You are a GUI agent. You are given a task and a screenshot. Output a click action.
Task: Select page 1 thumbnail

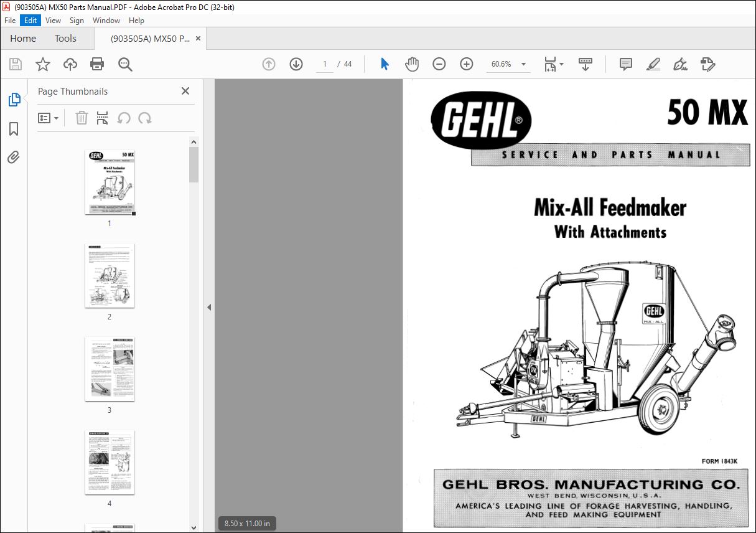click(110, 182)
